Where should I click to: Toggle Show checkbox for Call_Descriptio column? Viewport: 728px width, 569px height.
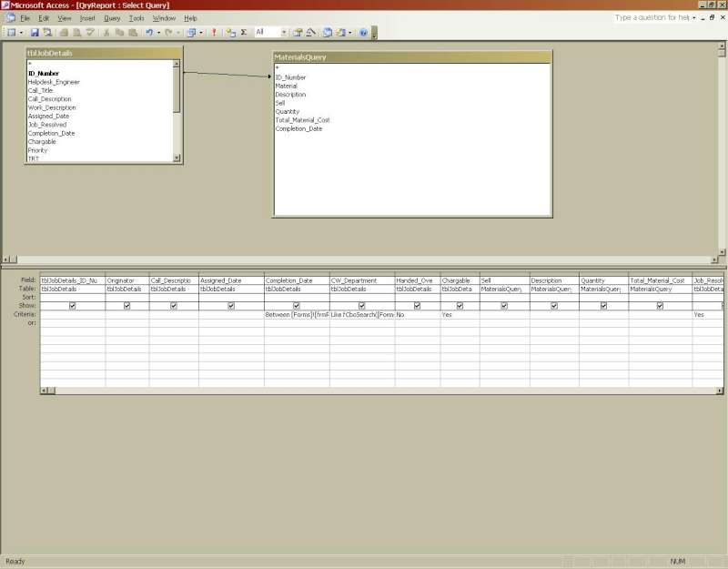click(x=174, y=306)
